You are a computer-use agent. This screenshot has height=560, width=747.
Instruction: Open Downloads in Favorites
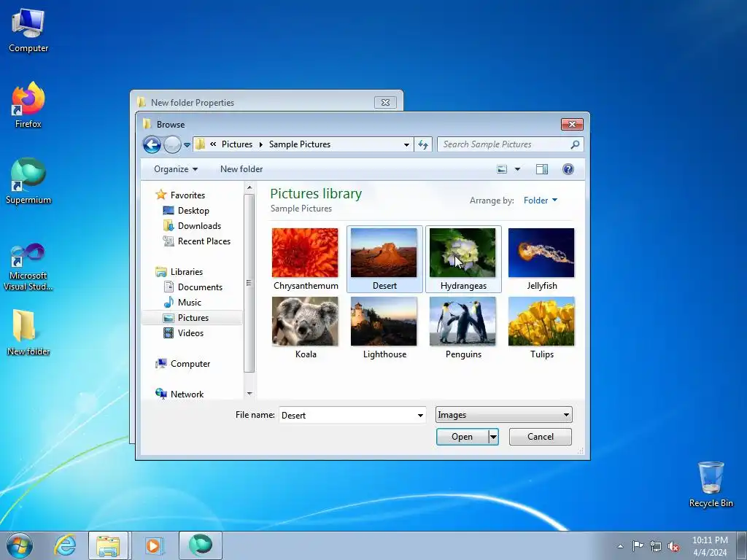tap(199, 226)
